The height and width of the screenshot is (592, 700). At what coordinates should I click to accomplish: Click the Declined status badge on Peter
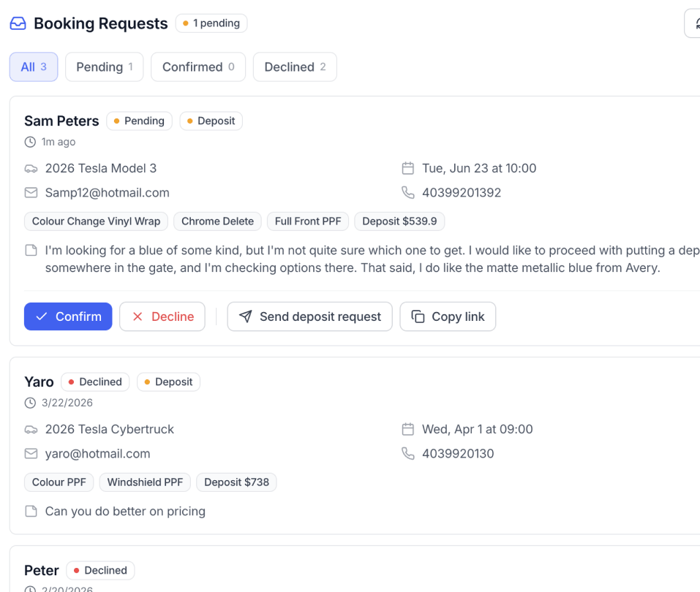(100, 571)
